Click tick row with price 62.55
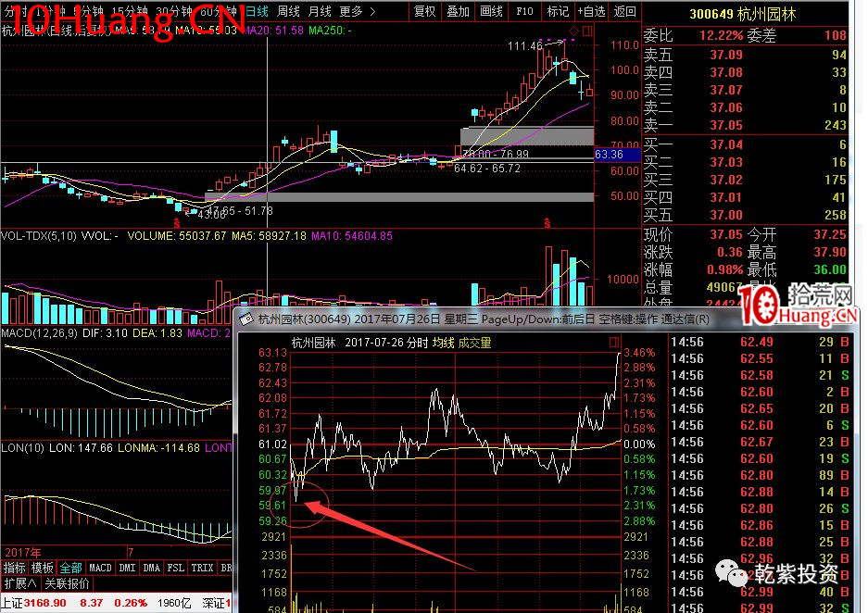Screen dimensions: 868x613 761,358
